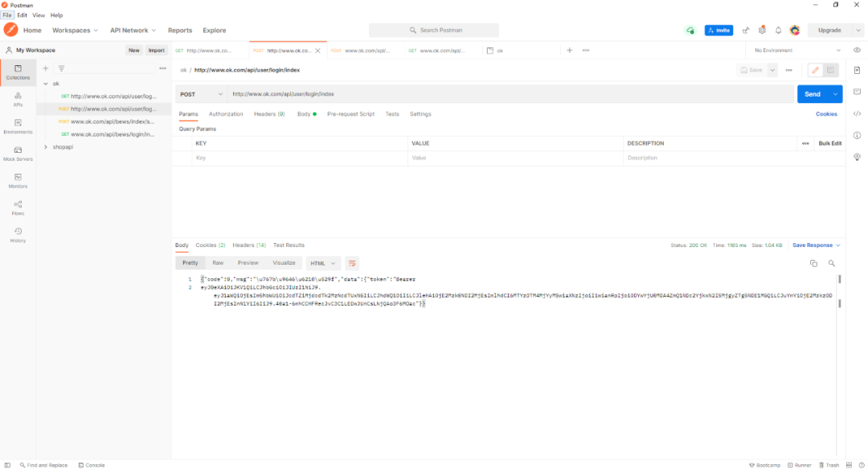
Task: Open the Monitors sidebar panel
Action: 18,181
